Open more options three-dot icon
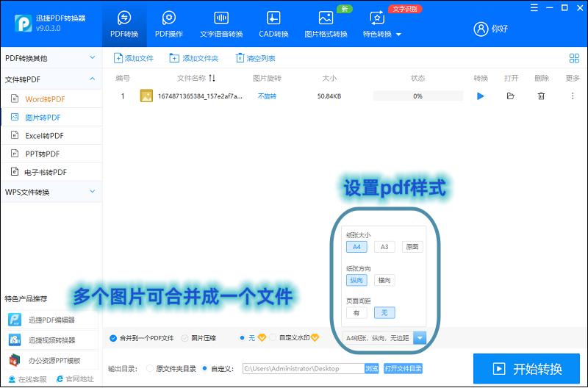 (573, 96)
